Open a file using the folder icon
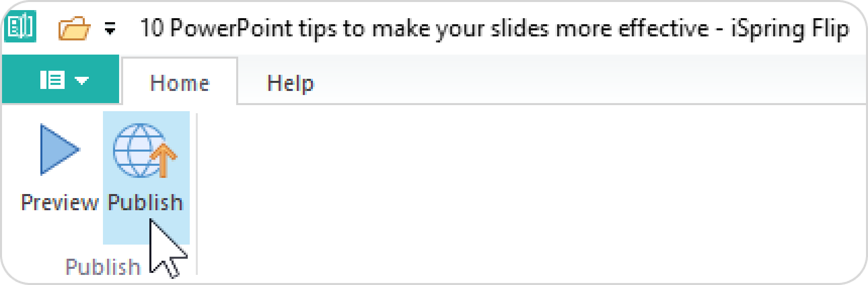This screenshot has width=868, height=285. point(74,29)
